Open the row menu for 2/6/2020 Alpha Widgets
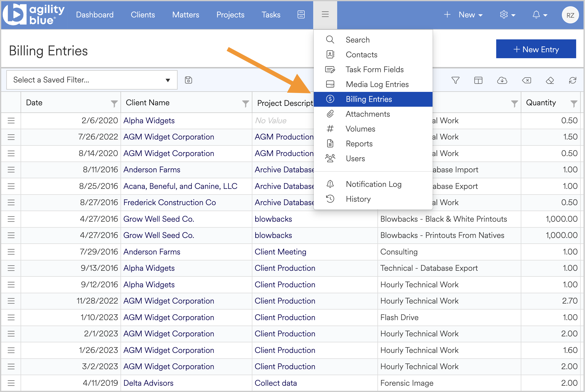Image resolution: width=585 pixels, height=392 pixels. coord(11,121)
